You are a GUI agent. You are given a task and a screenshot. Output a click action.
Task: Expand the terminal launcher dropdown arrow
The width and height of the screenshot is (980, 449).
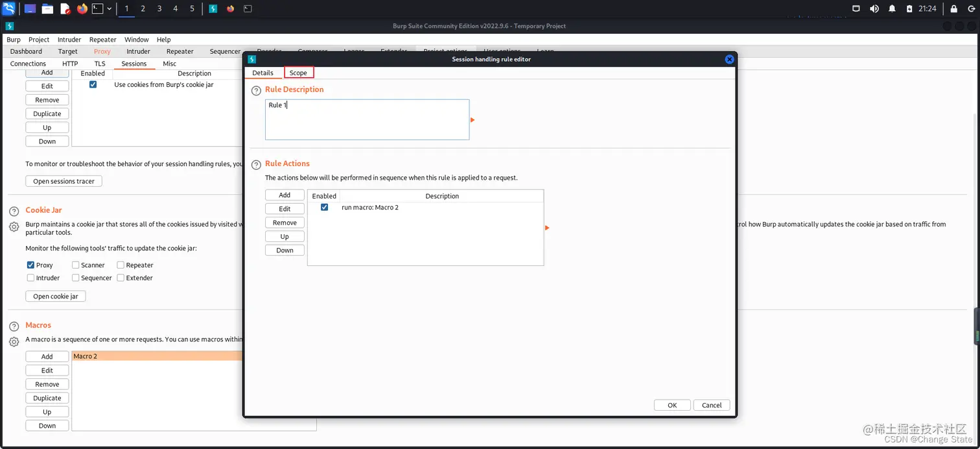(109, 9)
